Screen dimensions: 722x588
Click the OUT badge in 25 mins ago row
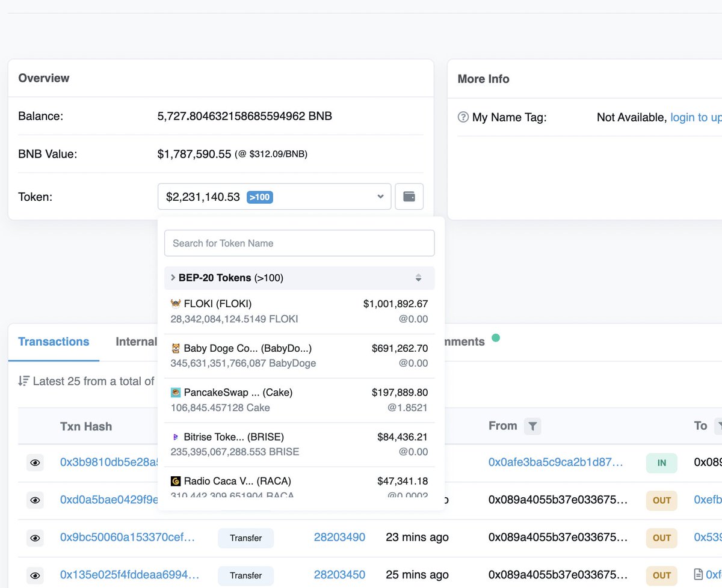pyautogui.click(x=662, y=575)
